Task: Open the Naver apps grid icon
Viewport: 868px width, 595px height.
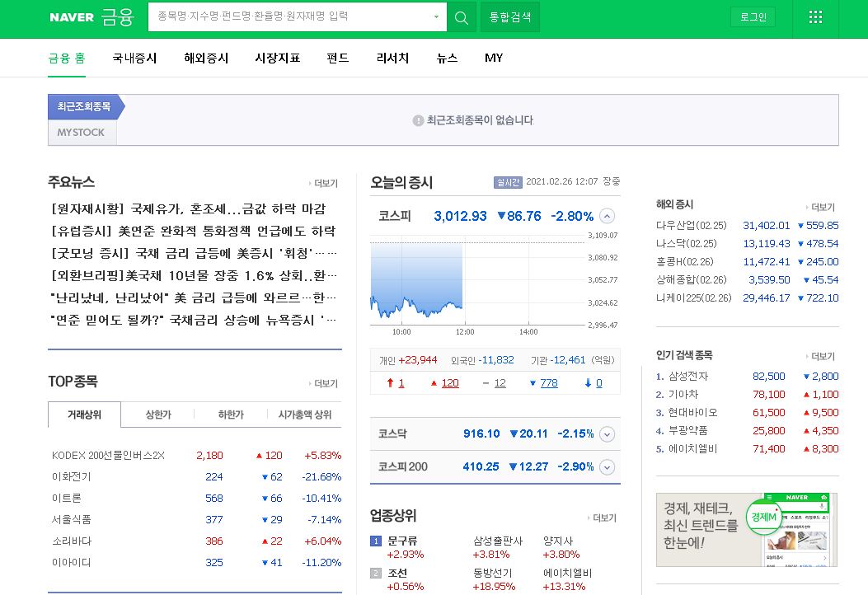Action: (x=815, y=17)
